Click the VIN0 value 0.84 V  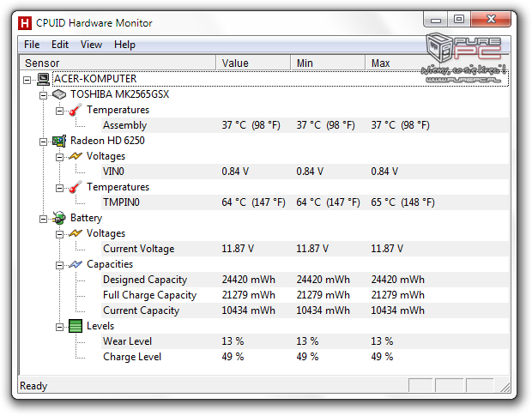pyautogui.click(x=235, y=172)
